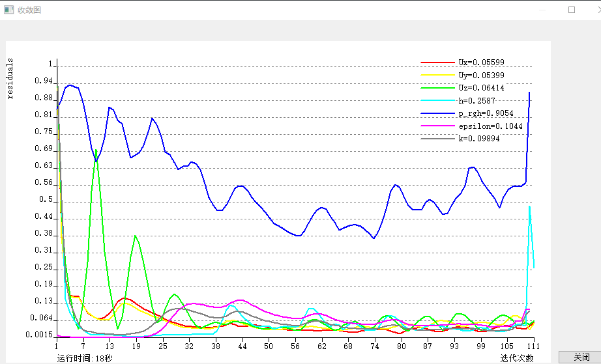
Task: Minimize the convergence chart window
Action: click(542, 10)
